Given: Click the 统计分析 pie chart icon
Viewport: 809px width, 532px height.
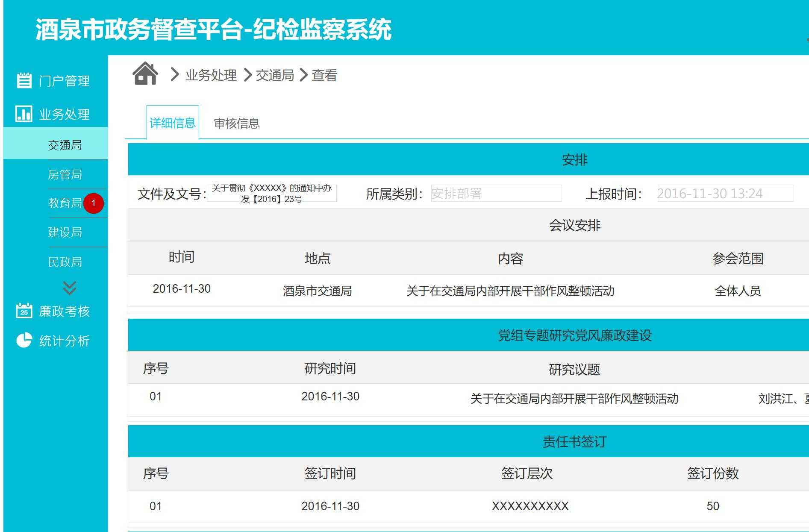Looking at the screenshot, I should [x=24, y=340].
